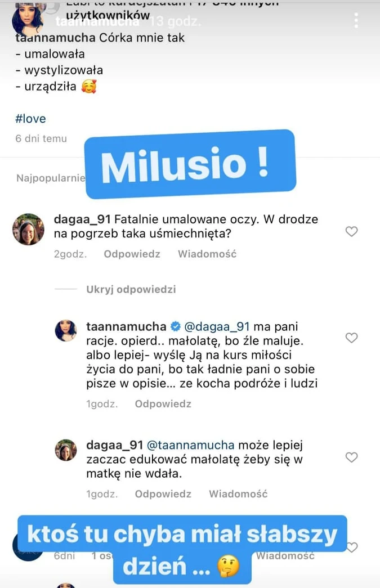The image size is (380, 588).
Task: Tap the #love hashtag
Action: point(31,119)
